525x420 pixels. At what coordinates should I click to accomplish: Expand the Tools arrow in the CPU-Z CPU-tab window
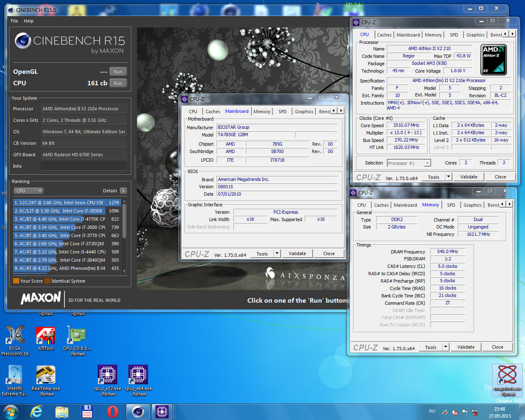tap(448, 177)
